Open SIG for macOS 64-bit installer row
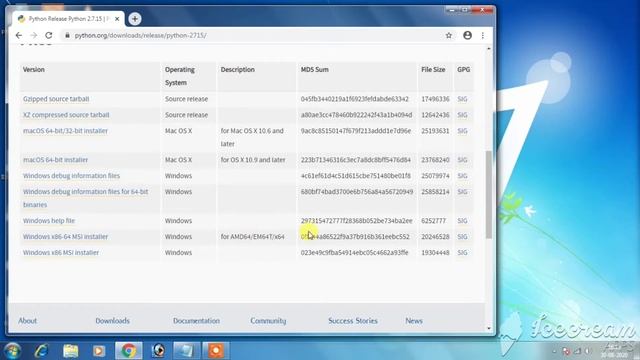Screen dimensions: 640x360 coord(462,160)
